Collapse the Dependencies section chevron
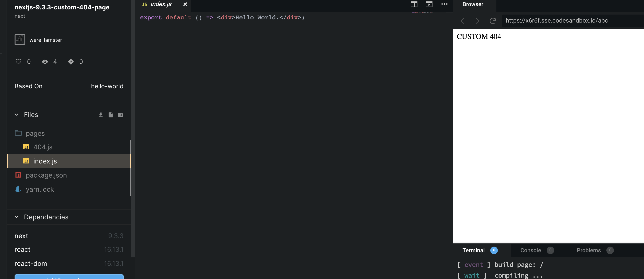The height and width of the screenshot is (279, 644). click(x=16, y=217)
